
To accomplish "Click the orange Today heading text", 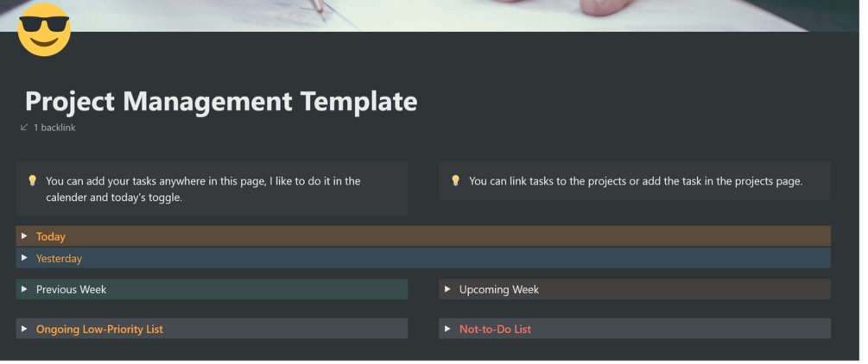I will pos(51,236).
